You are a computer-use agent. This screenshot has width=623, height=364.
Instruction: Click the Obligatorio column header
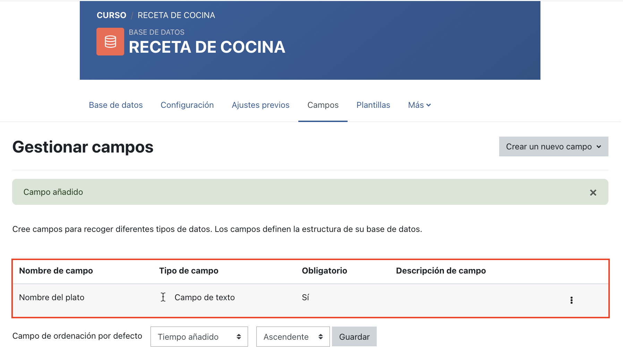coord(324,271)
